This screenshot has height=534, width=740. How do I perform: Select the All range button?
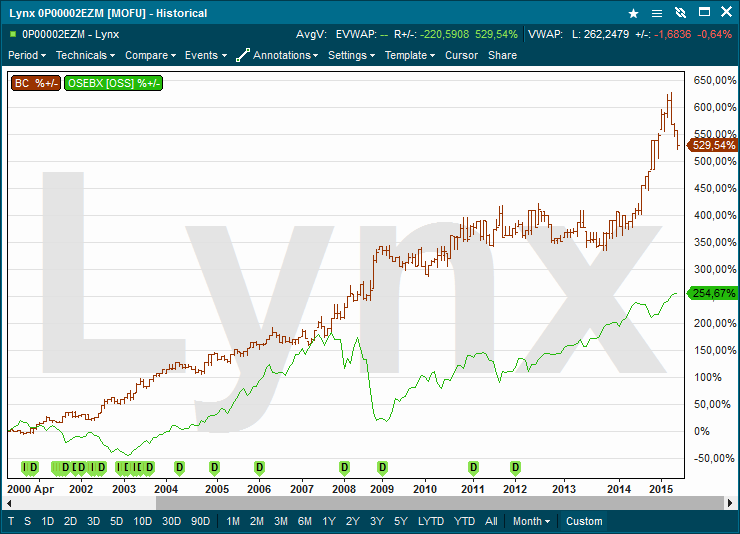click(x=491, y=521)
